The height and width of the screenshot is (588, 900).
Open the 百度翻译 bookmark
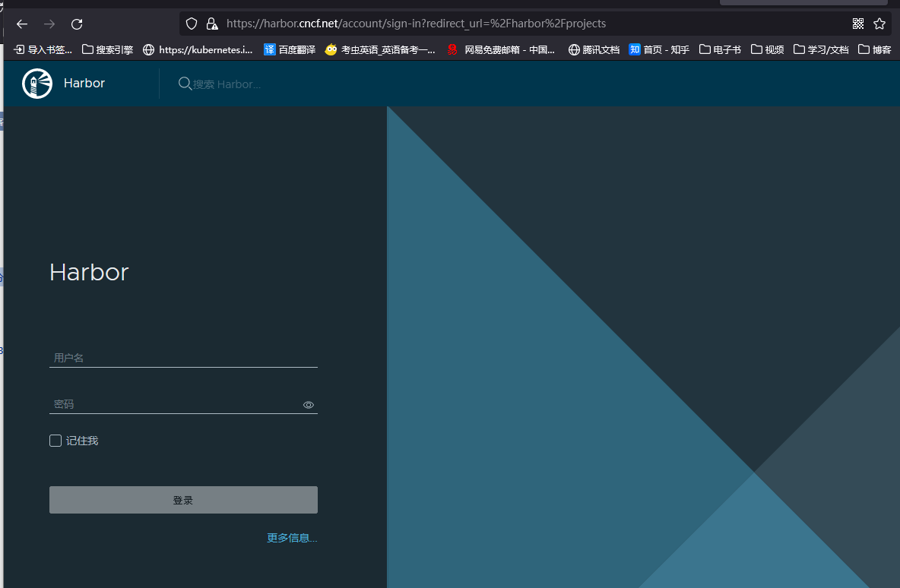[x=290, y=50]
